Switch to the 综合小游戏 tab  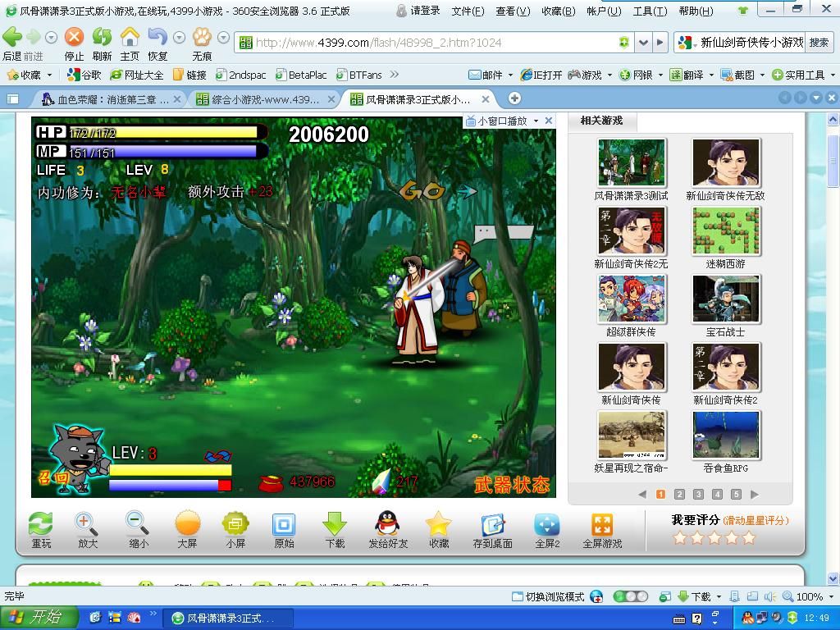[265, 99]
